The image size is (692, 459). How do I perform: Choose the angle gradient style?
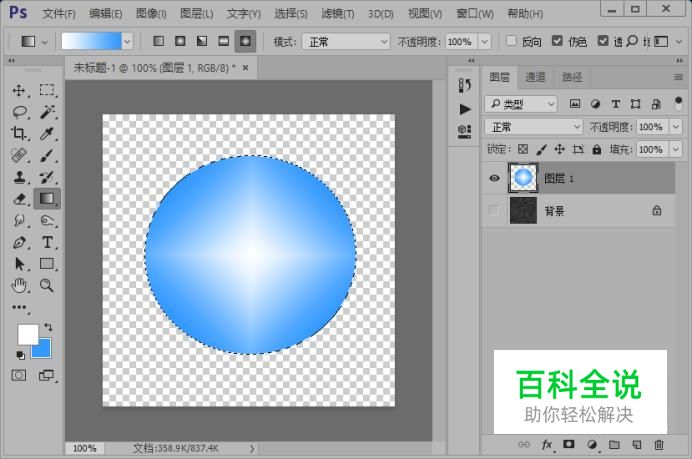(x=202, y=41)
